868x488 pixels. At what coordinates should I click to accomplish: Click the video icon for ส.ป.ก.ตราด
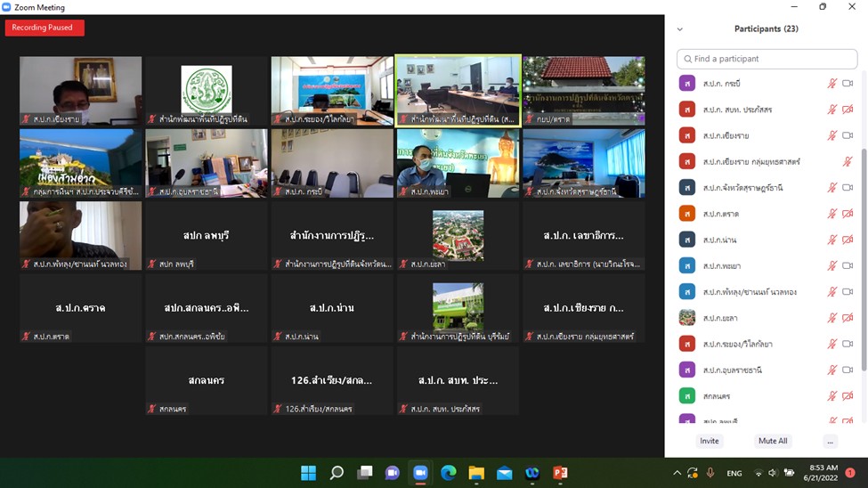coord(848,214)
